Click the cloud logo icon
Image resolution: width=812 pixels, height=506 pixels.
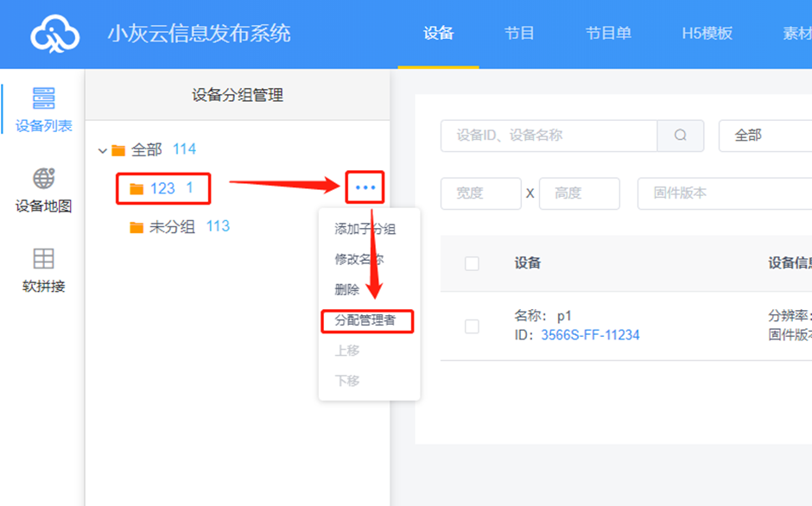tap(54, 35)
